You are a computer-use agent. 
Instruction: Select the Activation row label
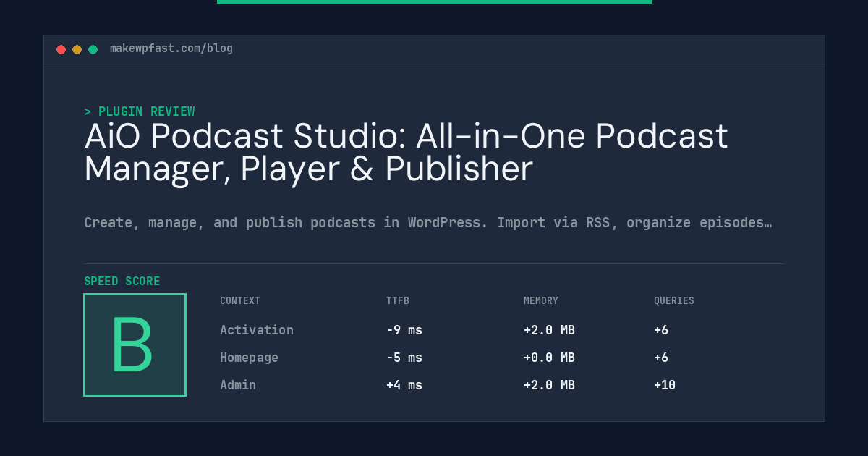pos(257,330)
